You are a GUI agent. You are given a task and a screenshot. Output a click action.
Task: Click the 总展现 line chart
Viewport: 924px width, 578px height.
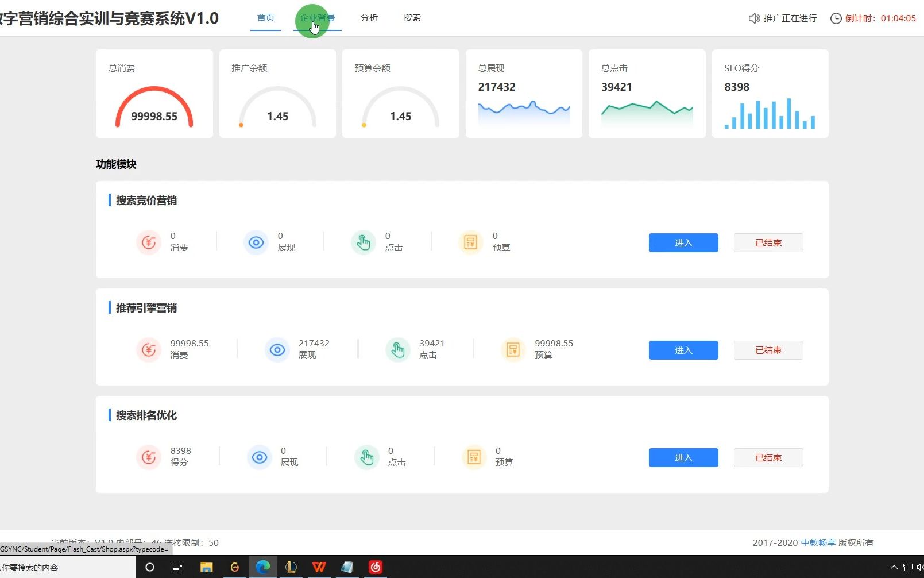(524, 113)
